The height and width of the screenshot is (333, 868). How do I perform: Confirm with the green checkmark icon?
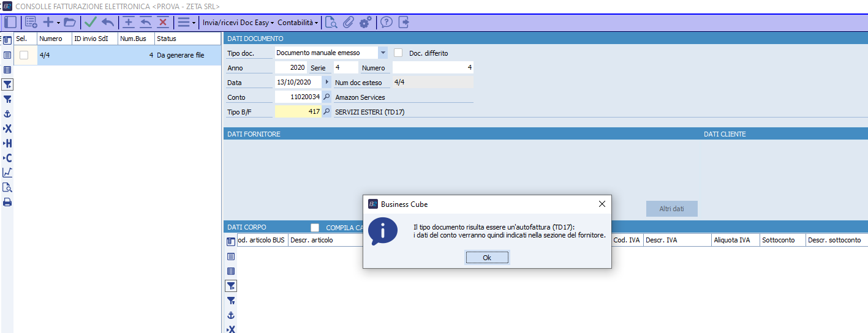click(91, 23)
